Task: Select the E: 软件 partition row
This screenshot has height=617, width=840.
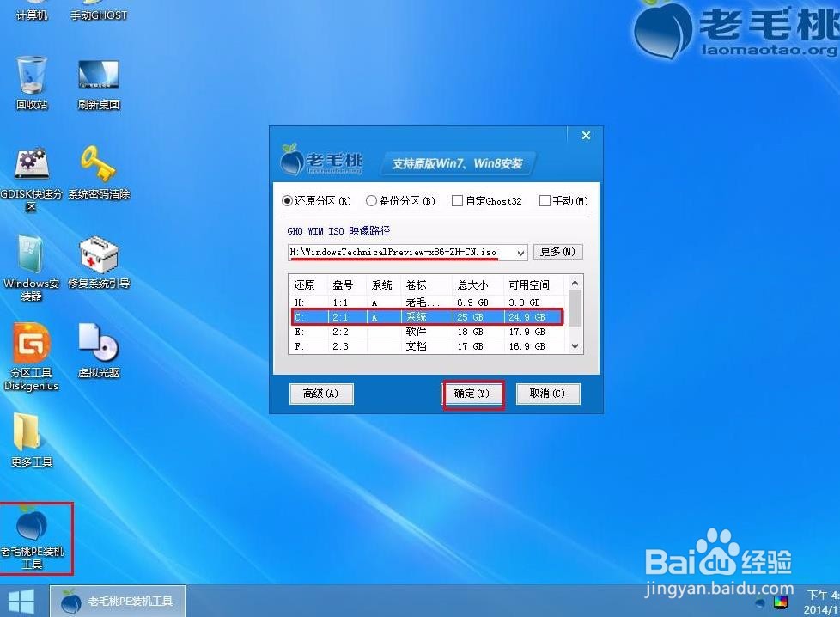Action: (428, 332)
